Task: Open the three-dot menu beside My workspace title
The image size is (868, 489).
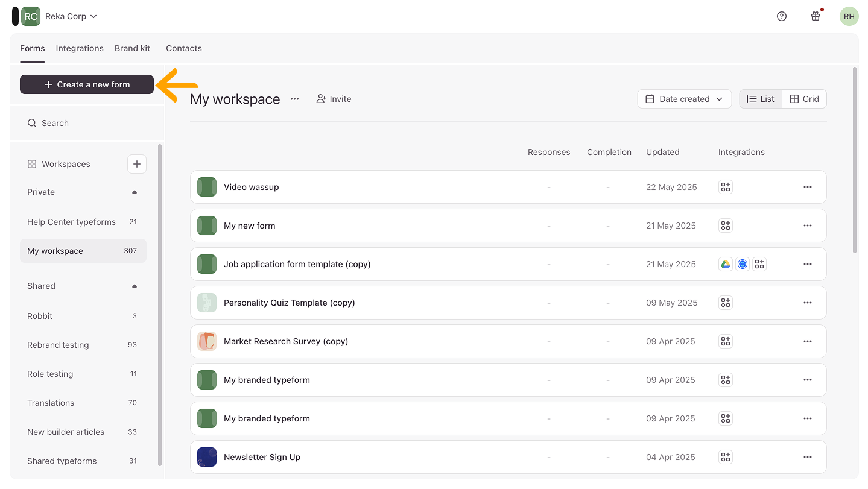Action: 294,99
